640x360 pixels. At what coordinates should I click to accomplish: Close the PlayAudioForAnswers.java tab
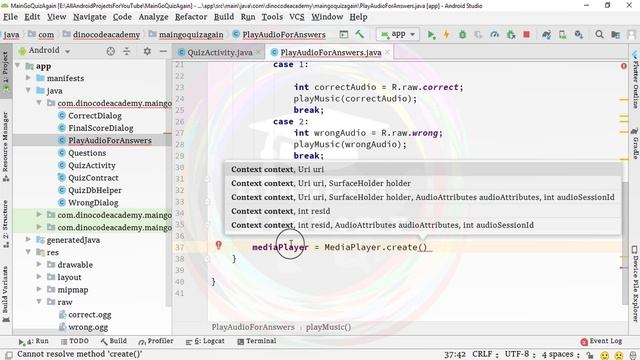tap(387, 52)
